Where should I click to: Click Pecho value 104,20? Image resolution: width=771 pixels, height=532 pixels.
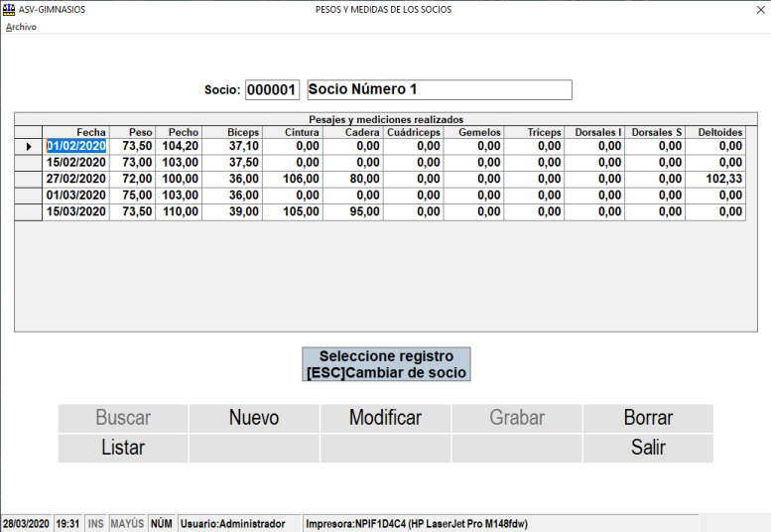[179, 147]
